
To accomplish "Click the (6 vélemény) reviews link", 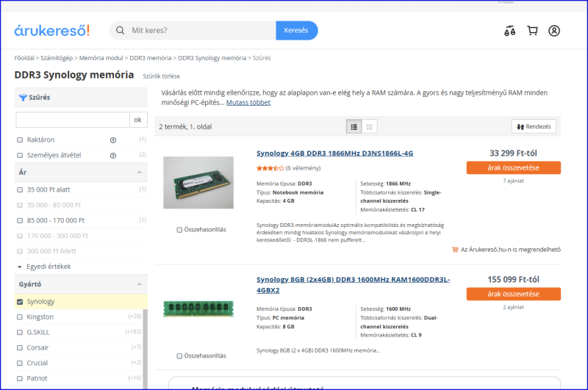I will pyautogui.click(x=303, y=168).
